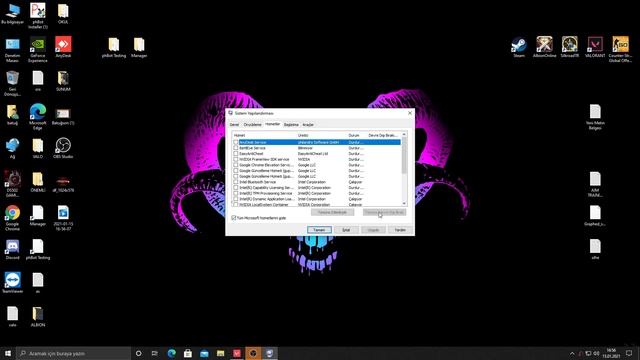Viewport: 640px width, 360px height.
Task: Click the Cortana circle on the taskbar
Action: point(138,353)
